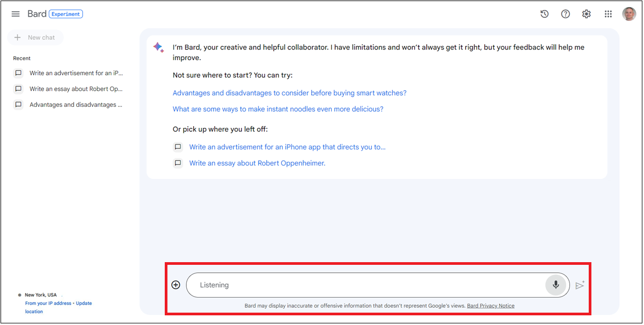Click the plus upload image icon
The height and width of the screenshot is (325, 644).
tap(175, 285)
